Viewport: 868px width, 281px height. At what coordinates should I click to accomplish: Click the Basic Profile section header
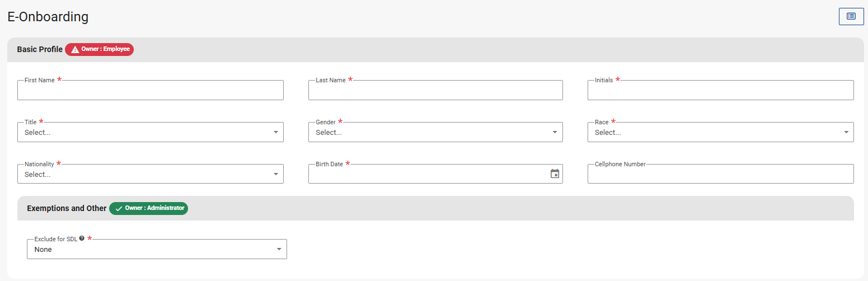40,49
